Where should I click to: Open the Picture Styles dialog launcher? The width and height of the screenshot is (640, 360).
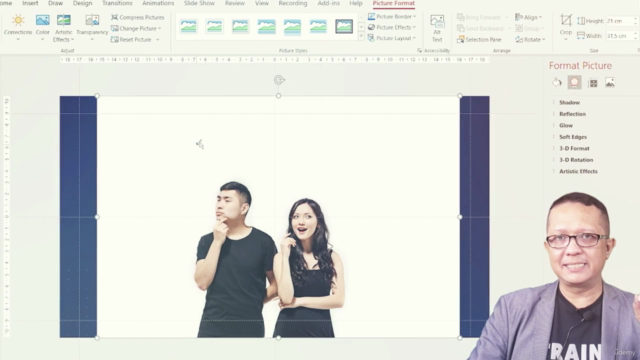(x=419, y=50)
